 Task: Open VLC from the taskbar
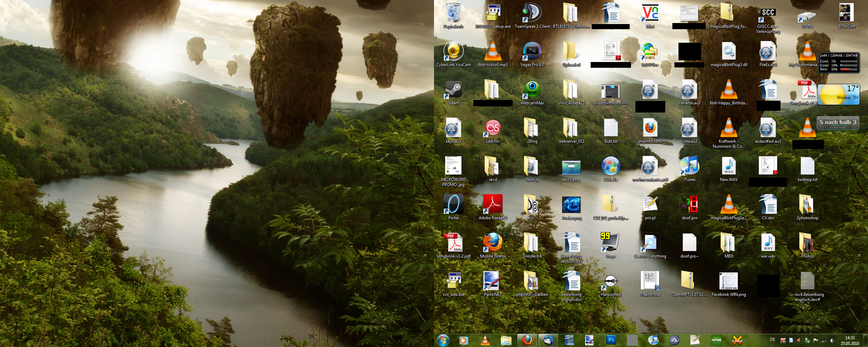click(x=485, y=340)
